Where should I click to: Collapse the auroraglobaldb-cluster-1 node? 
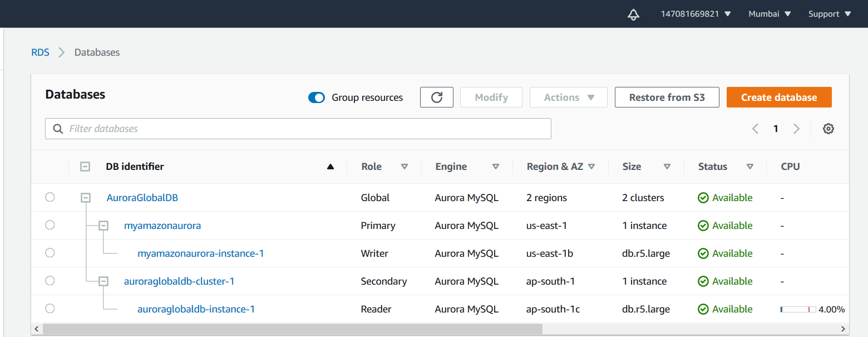103,281
